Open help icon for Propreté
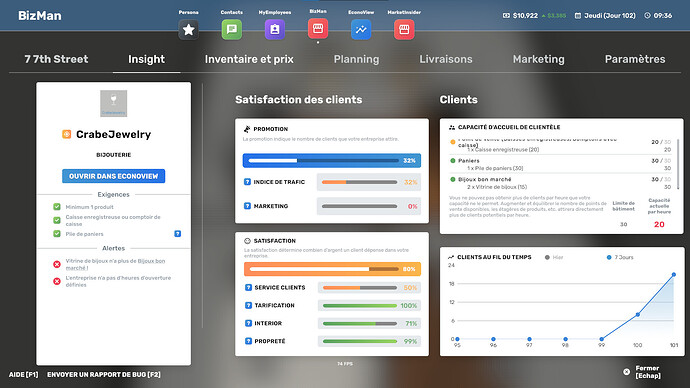 coord(248,341)
